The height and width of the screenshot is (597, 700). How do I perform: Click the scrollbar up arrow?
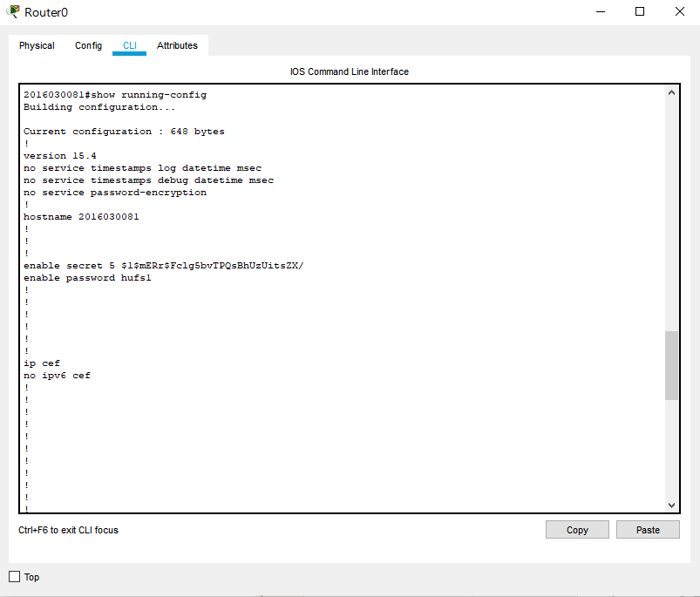pyautogui.click(x=671, y=92)
